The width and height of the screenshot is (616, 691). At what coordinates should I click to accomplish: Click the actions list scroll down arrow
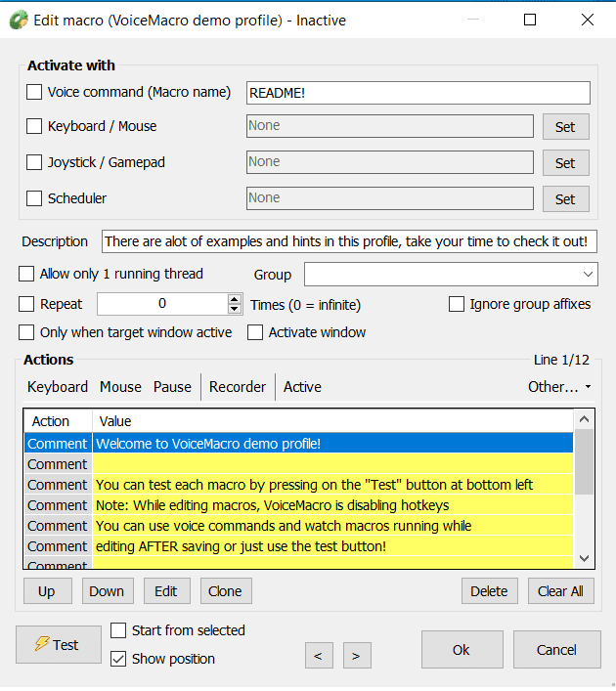tap(585, 559)
